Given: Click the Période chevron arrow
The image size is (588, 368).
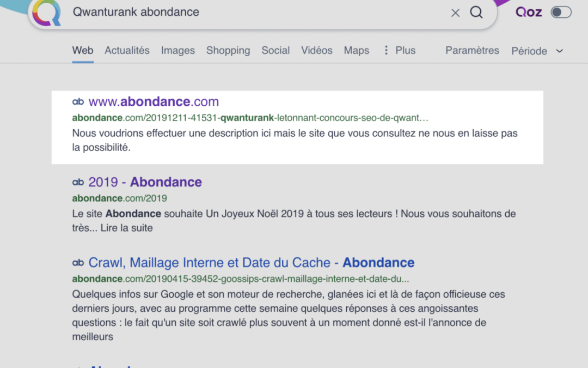Looking at the screenshot, I should [x=559, y=51].
